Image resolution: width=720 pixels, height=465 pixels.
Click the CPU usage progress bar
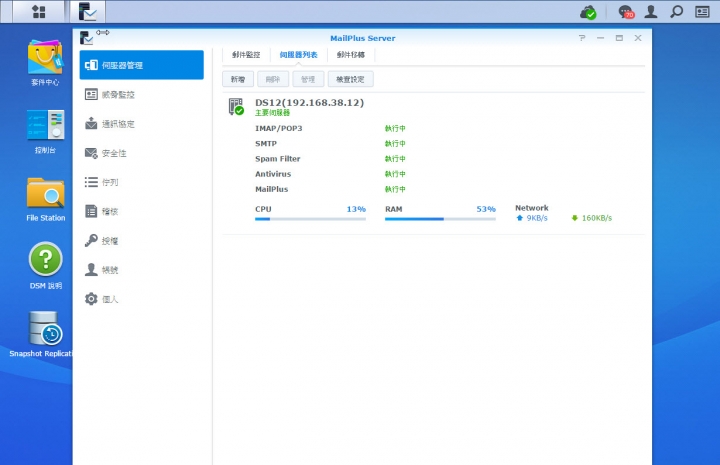pos(310,219)
